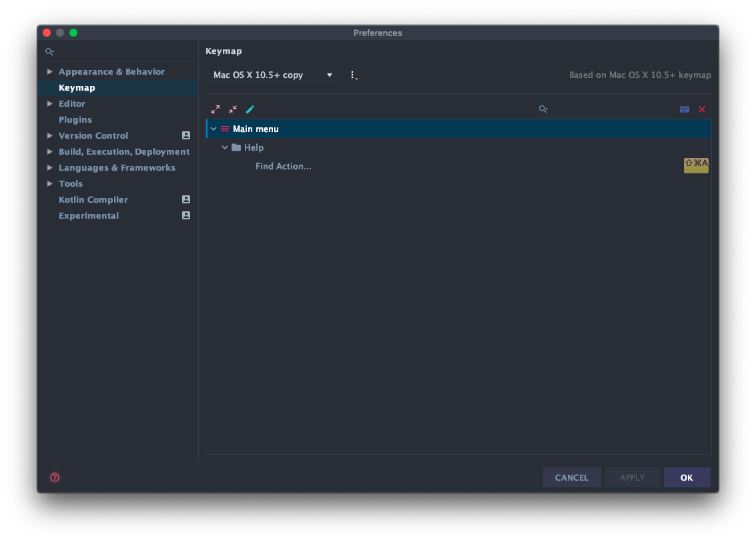Open Experimental settings page

pyautogui.click(x=89, y=215)
